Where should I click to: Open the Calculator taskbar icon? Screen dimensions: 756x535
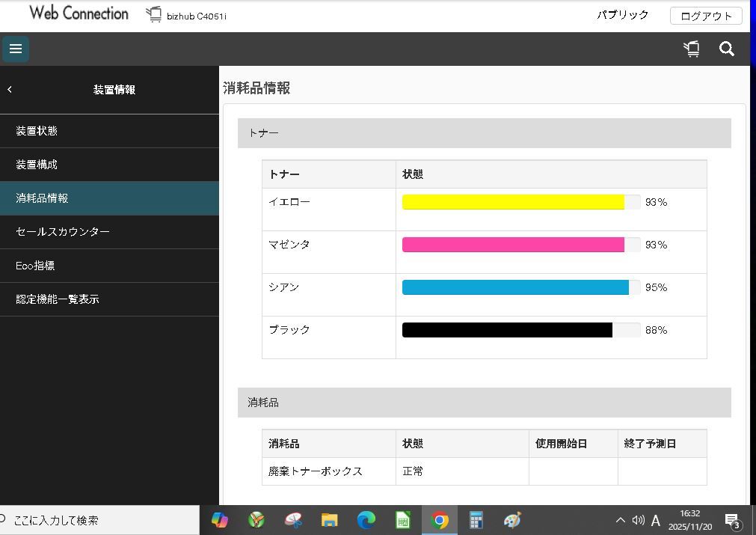[x=476, y=520]
